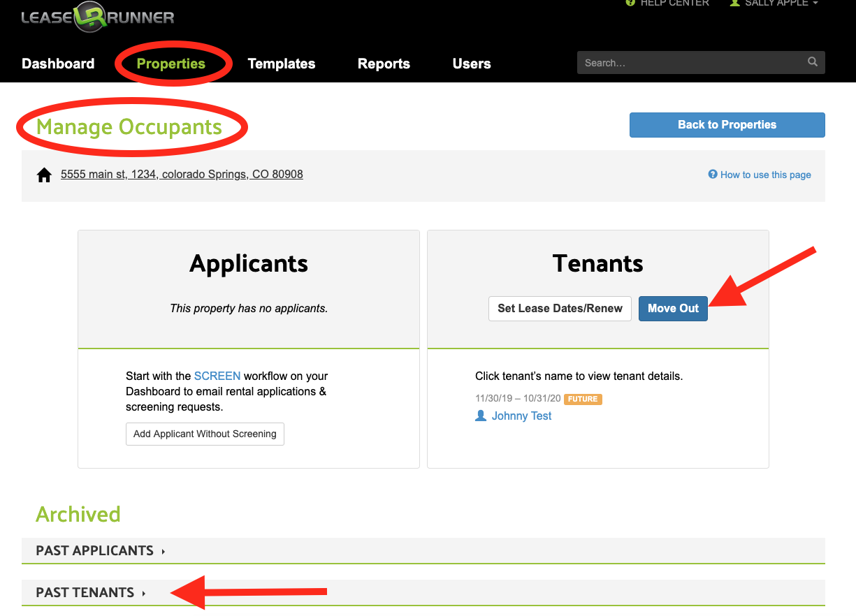Click the Help Center icon in header
Image resolution: width=856 pixels, height=616 pixels.
pyautogui.click(x=630, y=3)
